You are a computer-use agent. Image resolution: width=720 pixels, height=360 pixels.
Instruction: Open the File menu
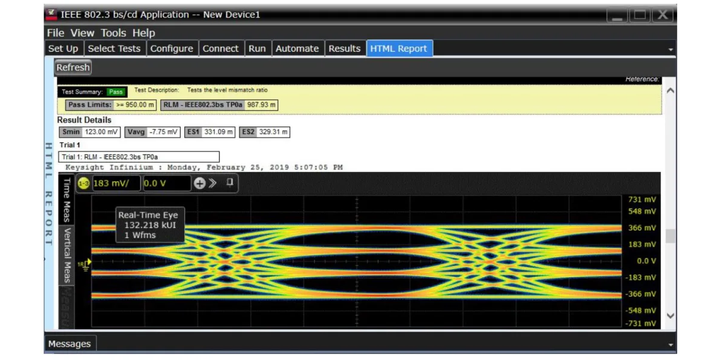[x=56, y=33]
